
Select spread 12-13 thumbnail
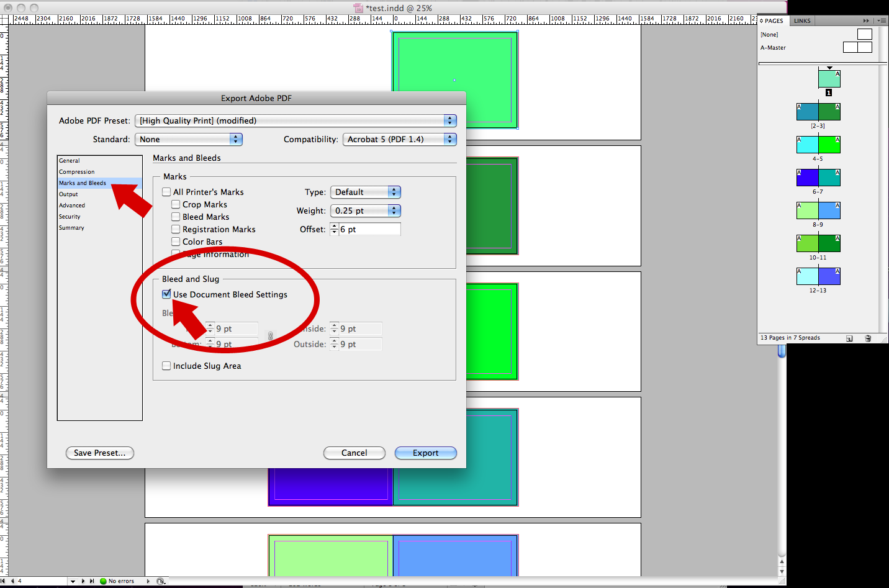pyautogui.click(x=818, y=276)
